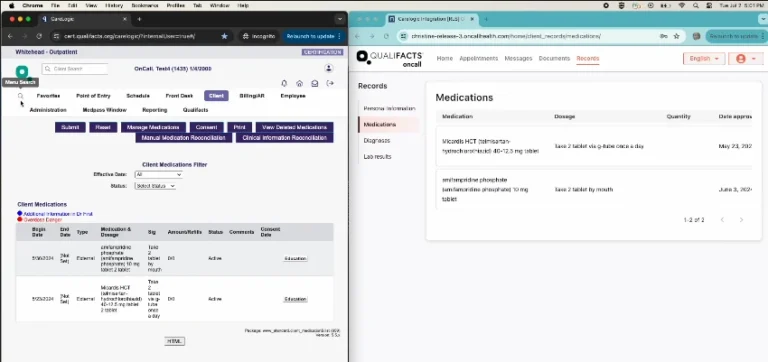Screen dimensions: 768x362
Task: Click the home icon in CareLogic header
Action: pos(299,83)
